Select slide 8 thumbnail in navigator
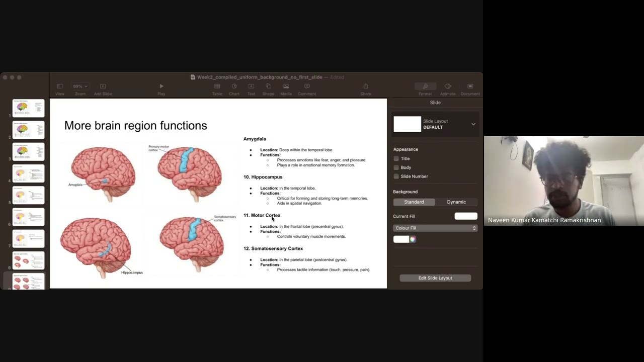The image size is (644, 362). coord(28,260)
